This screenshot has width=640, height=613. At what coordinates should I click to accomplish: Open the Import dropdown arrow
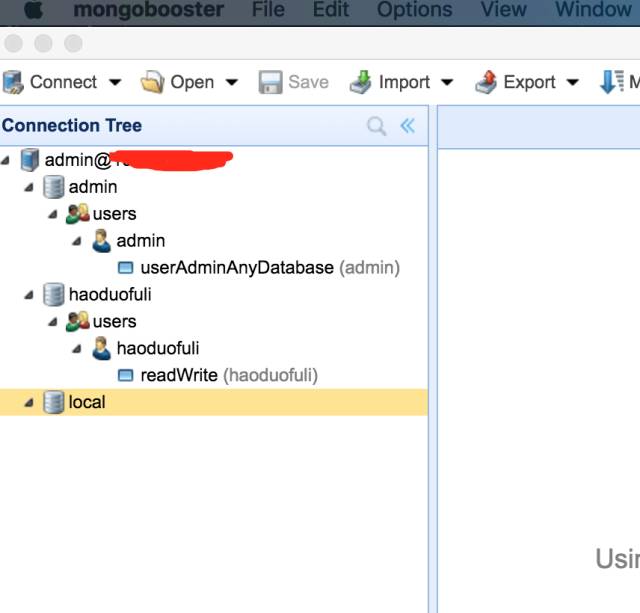pyautogui.click(x=447, y=82)
